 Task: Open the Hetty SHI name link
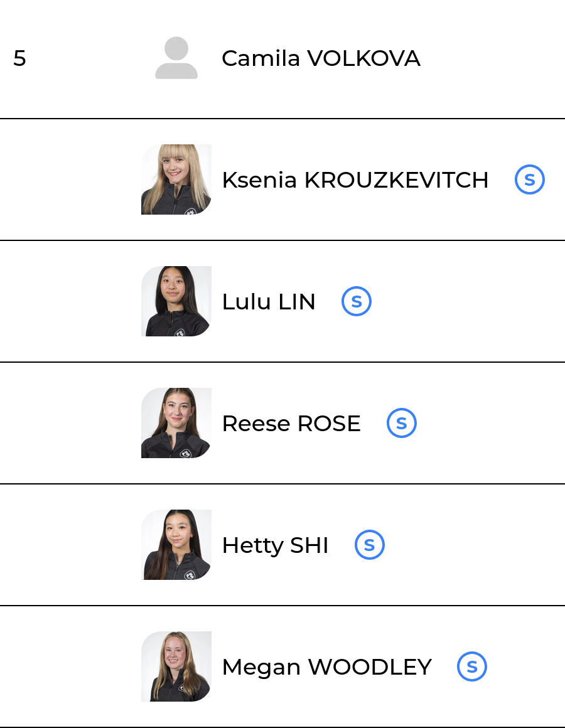tap(275, 545)
